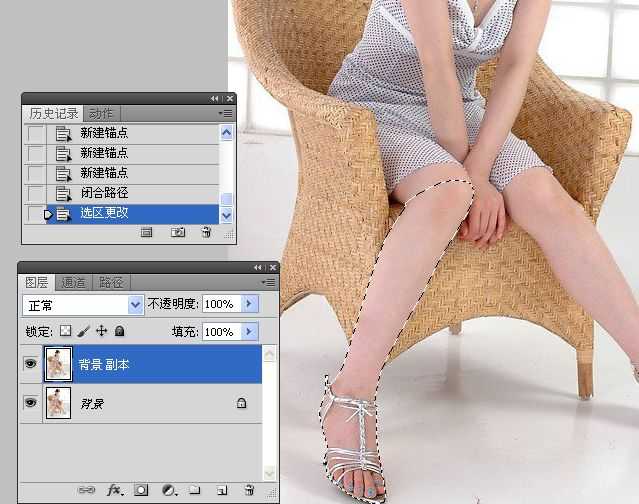Add a layer mask
Screen dimensions: 639x504
[141, 490]
